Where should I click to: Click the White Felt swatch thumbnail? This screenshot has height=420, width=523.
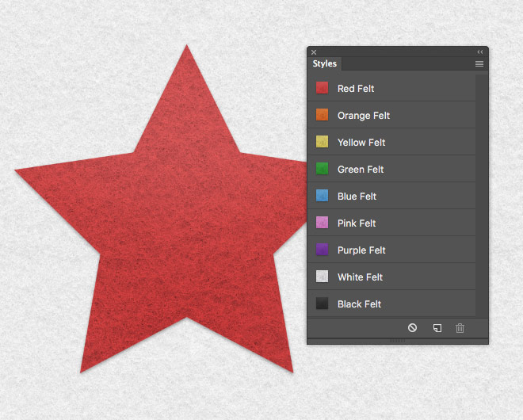point(322,277)
